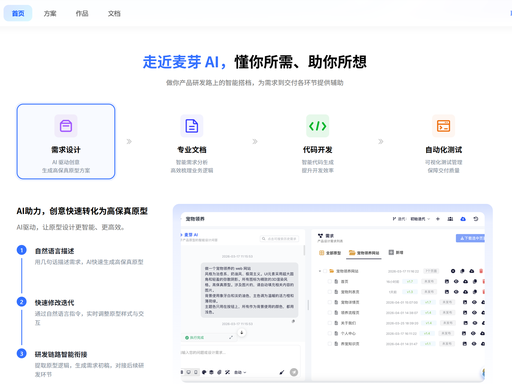Click the purple box icon above 需求设计
The height and width of the screenshot is (384, 512).
tap(66, 126)
